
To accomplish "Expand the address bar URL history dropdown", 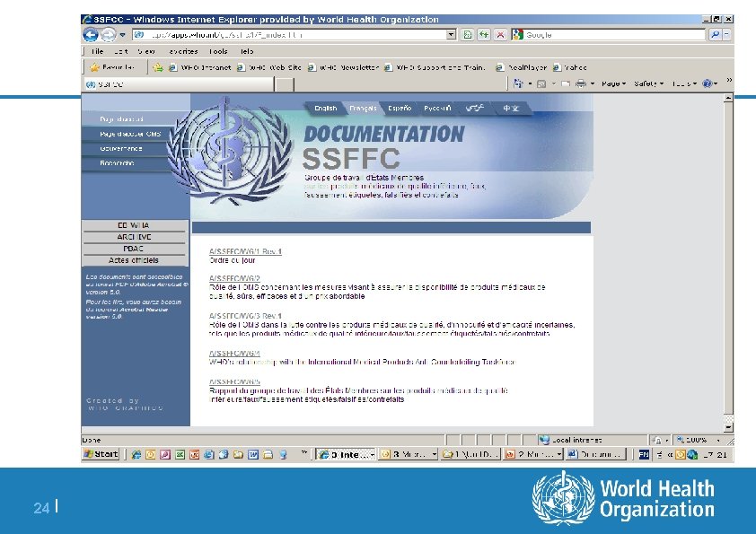I will coord(451,35).
